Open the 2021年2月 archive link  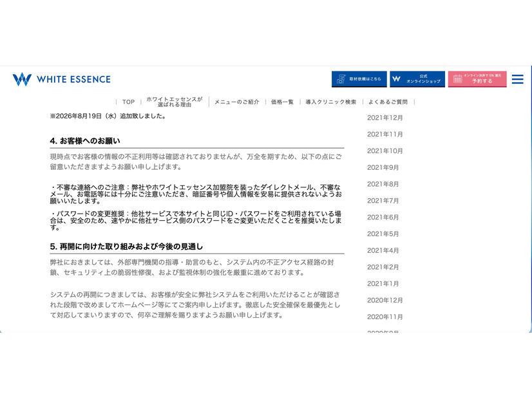(x=383, y=267)
